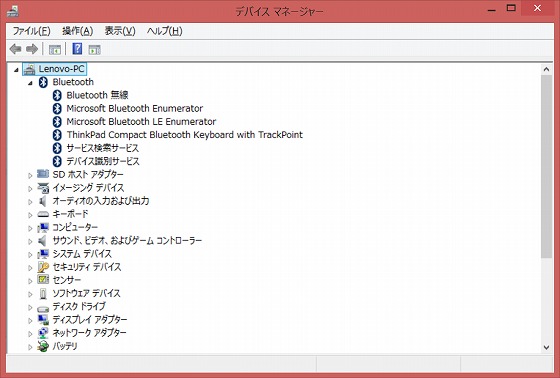This screenshot has width=560, height=378.
Task: Expand the バッテリ category
Action: [30, 347]
